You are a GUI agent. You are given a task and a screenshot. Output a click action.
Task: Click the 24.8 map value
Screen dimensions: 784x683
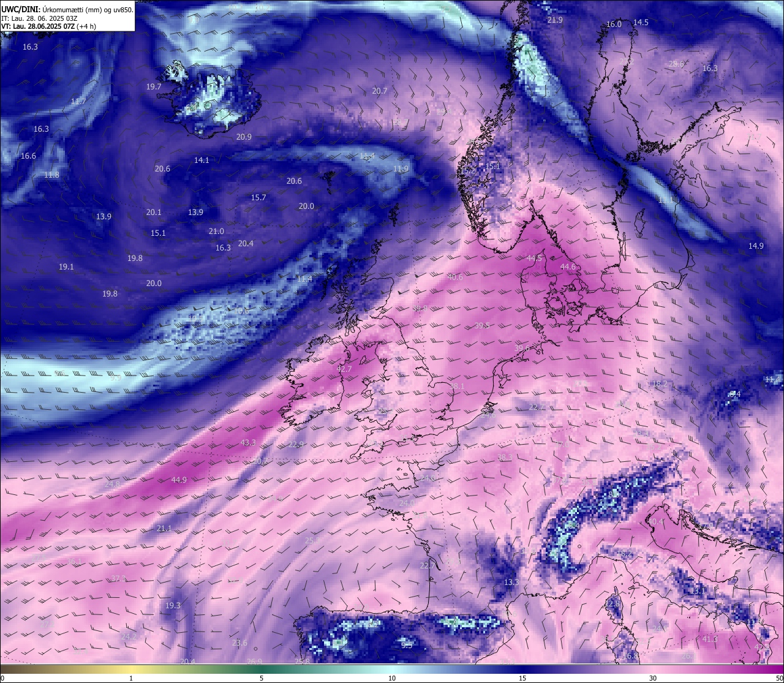[113, 484]
